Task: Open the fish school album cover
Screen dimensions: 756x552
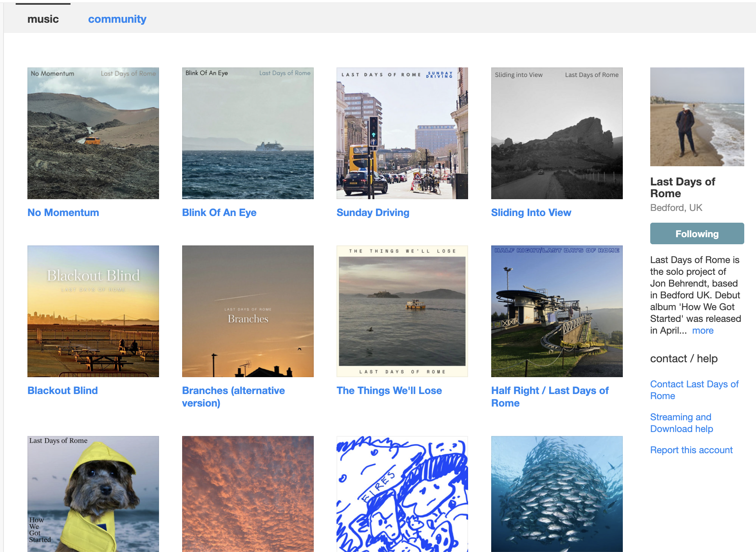Action: 557,494
